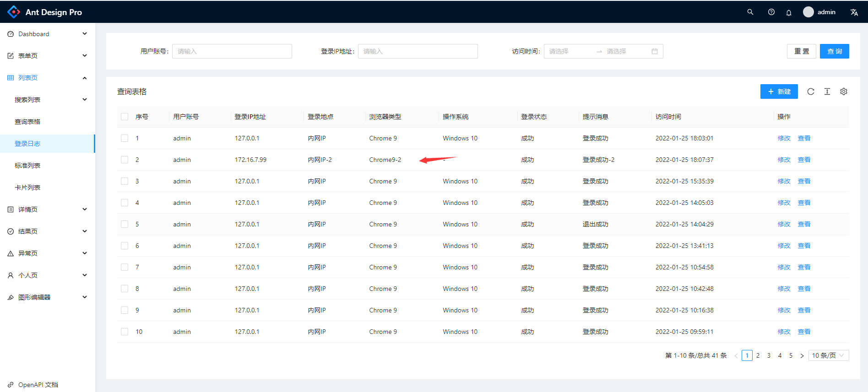The height and width of the screenshot is (392, 868).
Task: Collapse the 列表页 submenu chevron
Action: [x=85, y=78]
